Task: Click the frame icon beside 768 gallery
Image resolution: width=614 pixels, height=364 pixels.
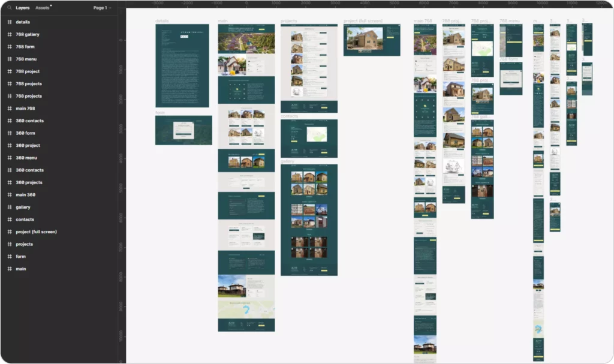Action: (x=10, y=34)
